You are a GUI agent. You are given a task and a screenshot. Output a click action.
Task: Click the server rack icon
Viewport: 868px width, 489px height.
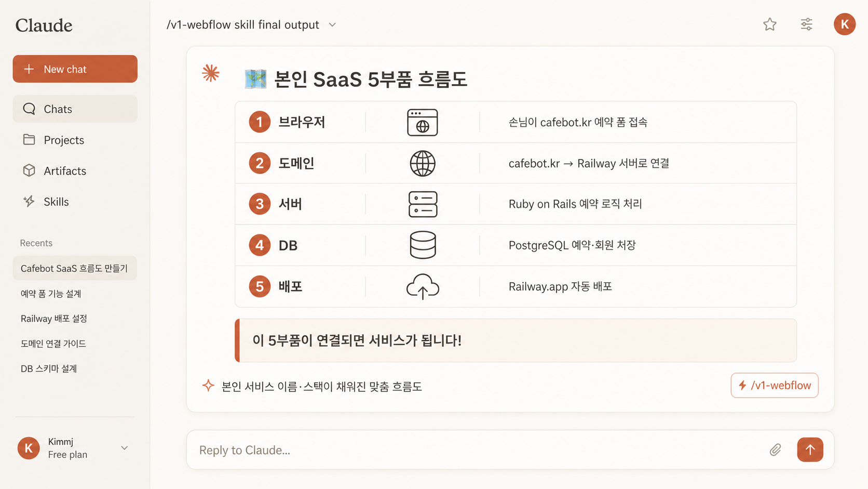click(x=423, y=204)
